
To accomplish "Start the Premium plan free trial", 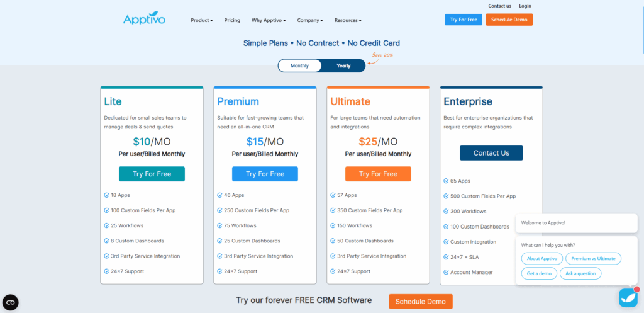I will [265, 174].
